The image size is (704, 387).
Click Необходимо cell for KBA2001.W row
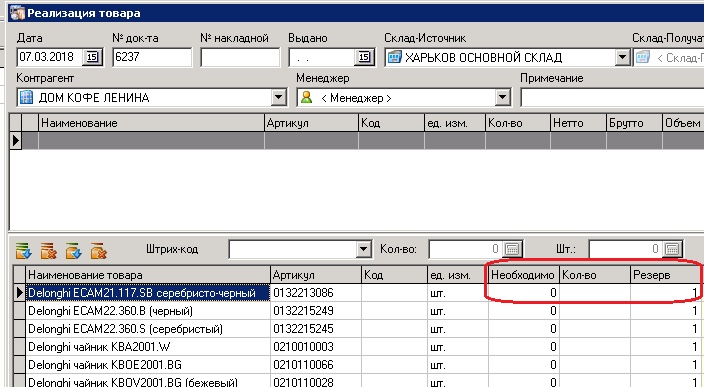[524, 347]
